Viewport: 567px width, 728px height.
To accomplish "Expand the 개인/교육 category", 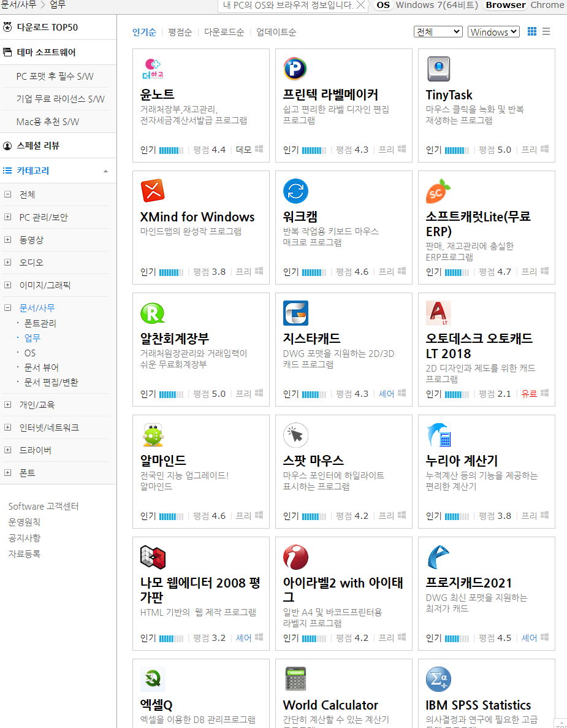I will tap(8, 404).
